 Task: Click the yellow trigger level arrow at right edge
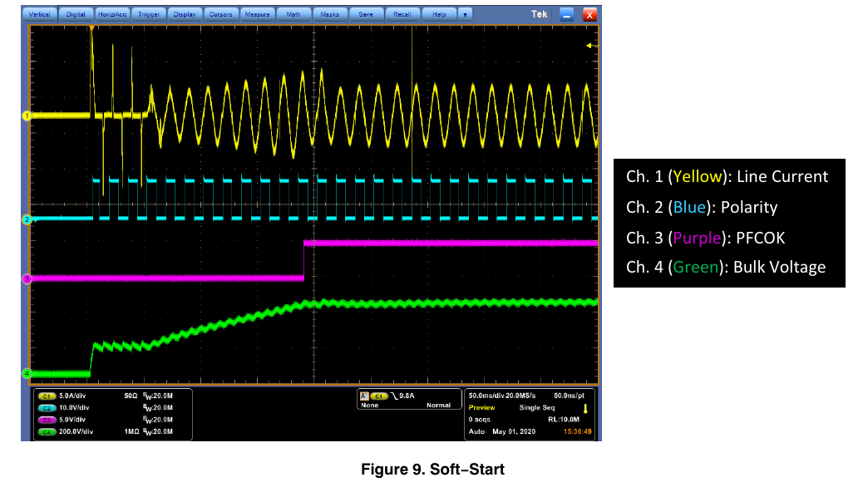(x=591, y=46)
